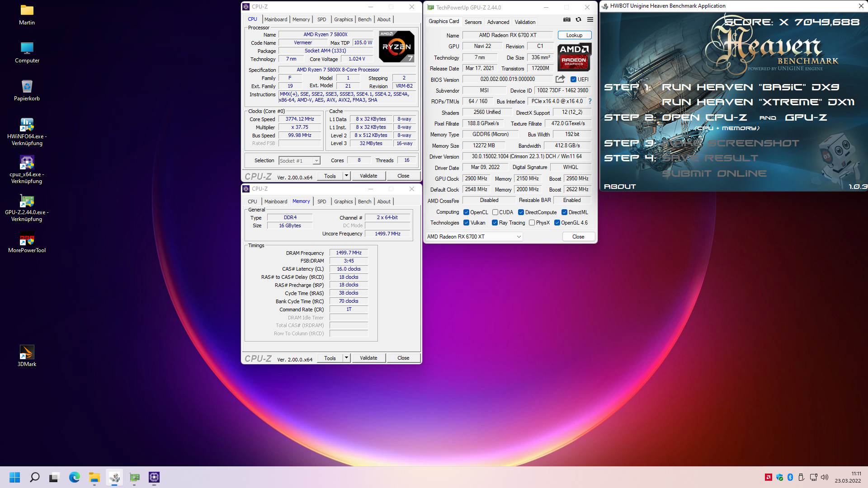Toggle the PhysX checkbox

(532, 223)
